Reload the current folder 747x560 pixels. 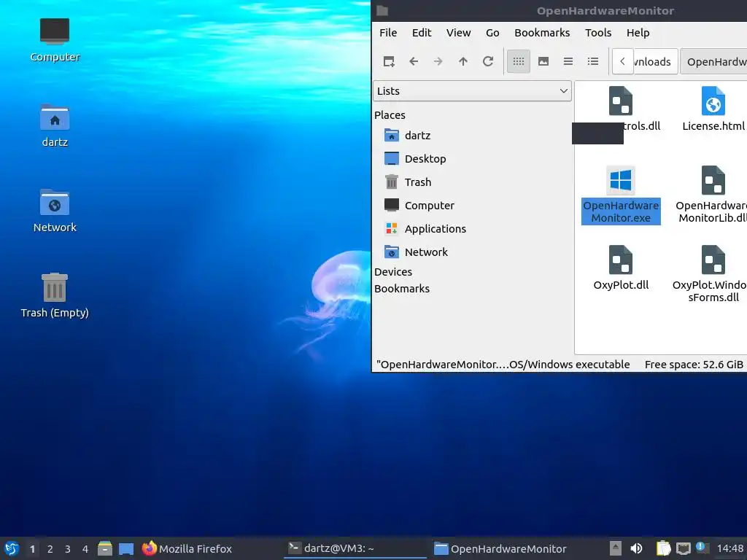click(x=488, y=61)
